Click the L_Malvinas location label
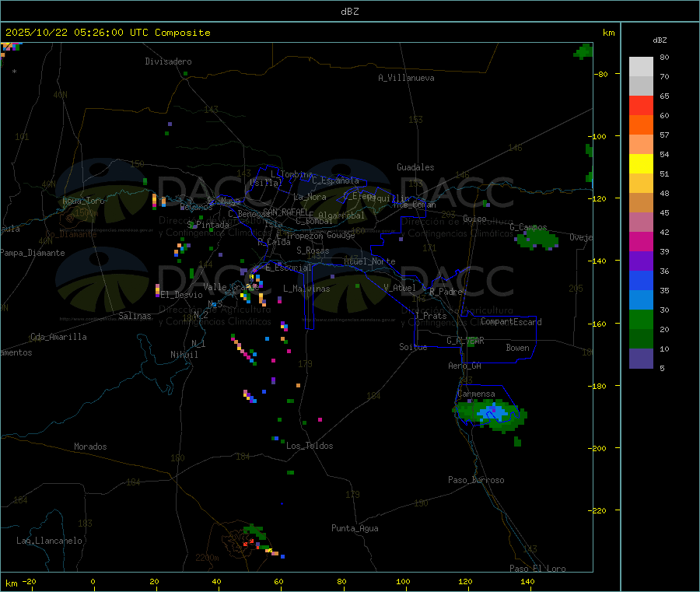The width and height of the screenshot is (700, 592). [x=306, y=289]
